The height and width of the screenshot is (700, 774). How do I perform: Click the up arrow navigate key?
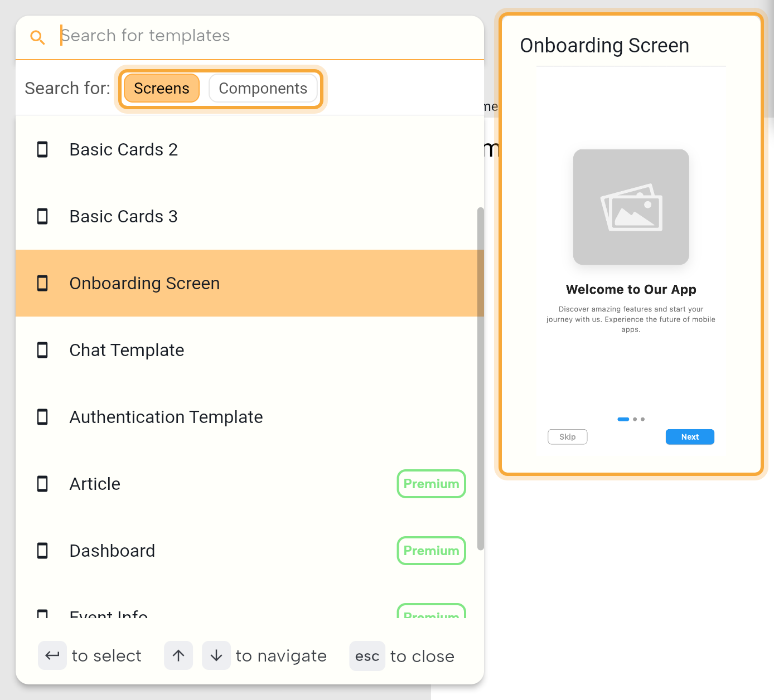click(x=178, y=655)
